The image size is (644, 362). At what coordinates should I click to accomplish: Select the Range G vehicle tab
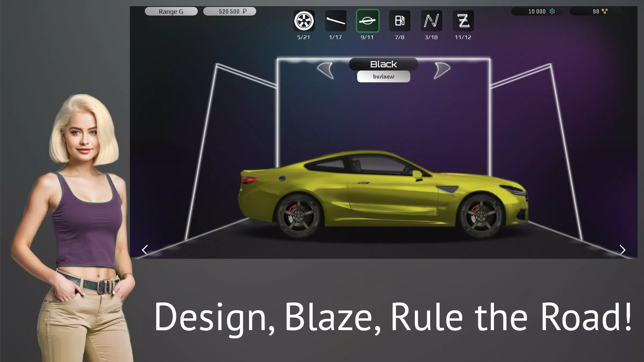(x=171, y=11)
